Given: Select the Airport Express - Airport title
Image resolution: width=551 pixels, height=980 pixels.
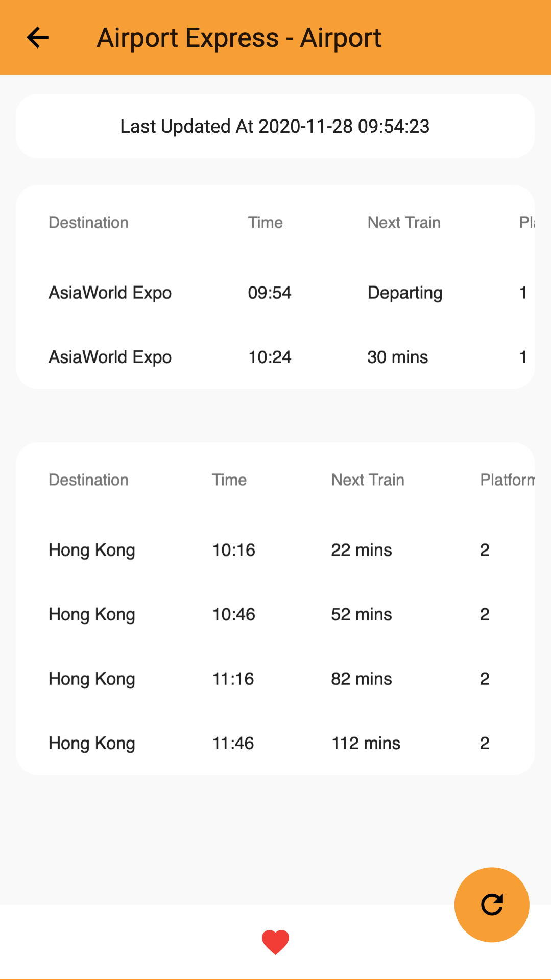Looking at the screenshot, I should (239, 38).
